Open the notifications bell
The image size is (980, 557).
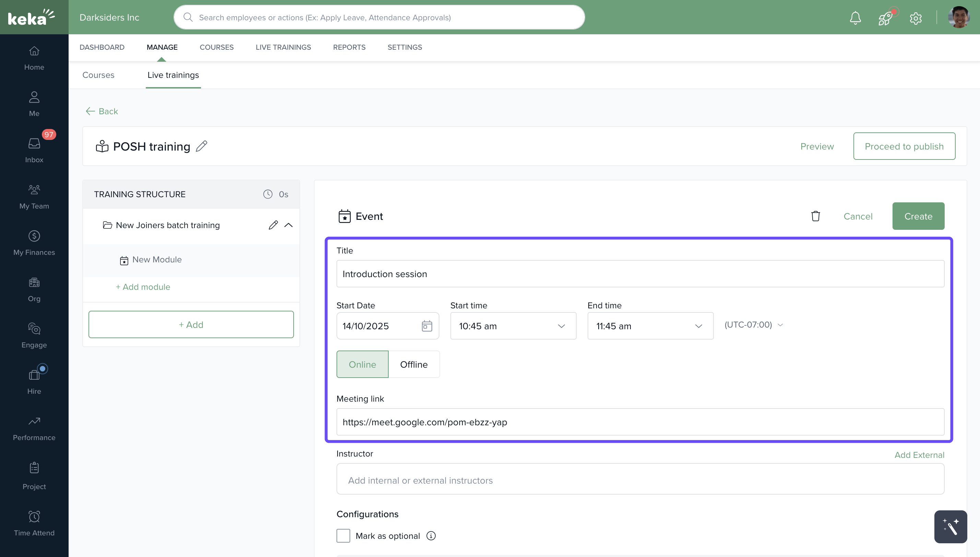click(x=855, y=17)
